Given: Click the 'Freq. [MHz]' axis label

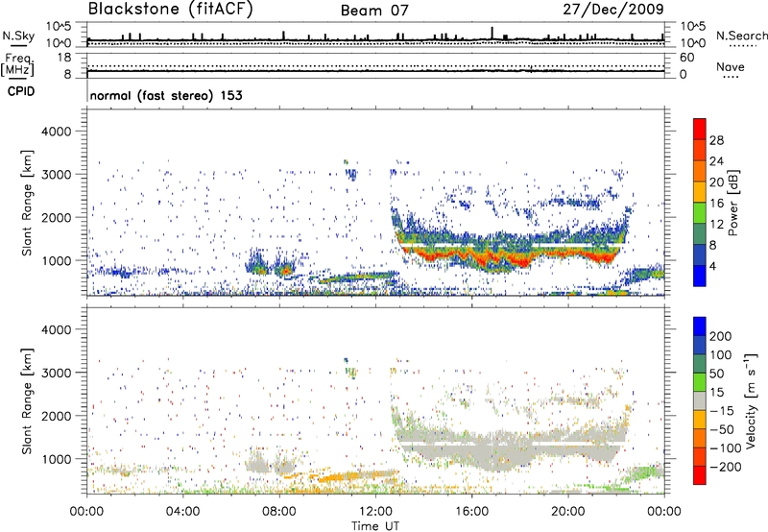Looking at the screenshot, I should click(17, 64).
